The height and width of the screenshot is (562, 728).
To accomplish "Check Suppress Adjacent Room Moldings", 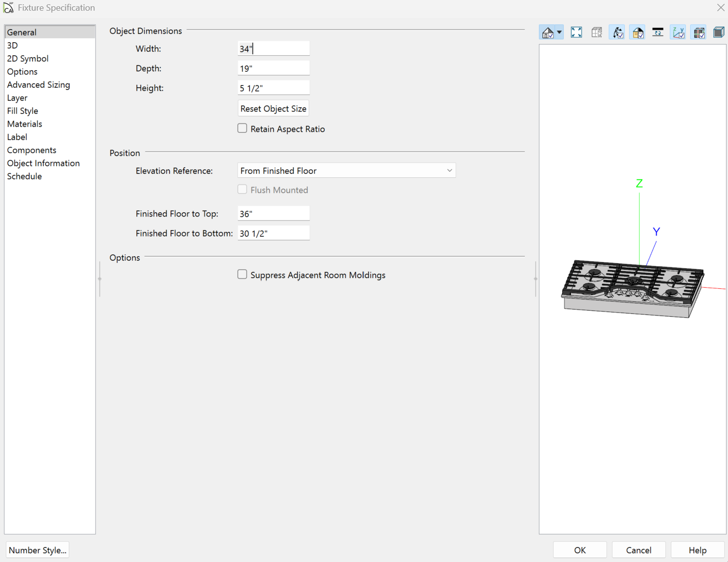I will [242, 275].
